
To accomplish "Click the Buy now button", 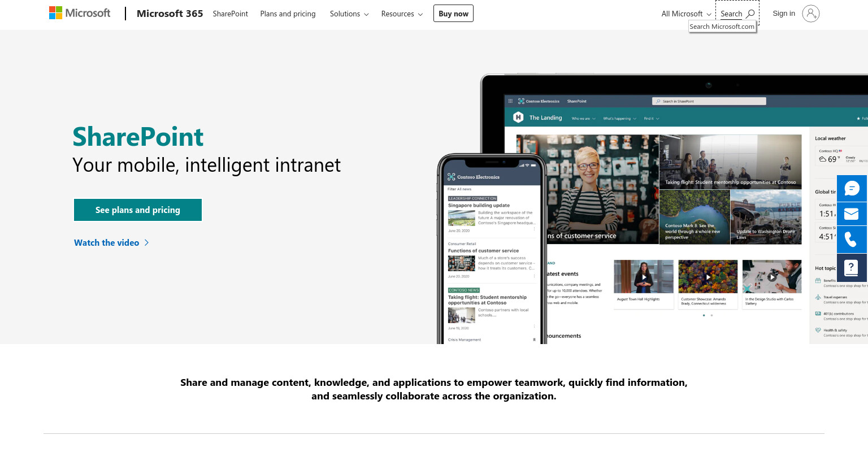I will click(x=453, y=14).
